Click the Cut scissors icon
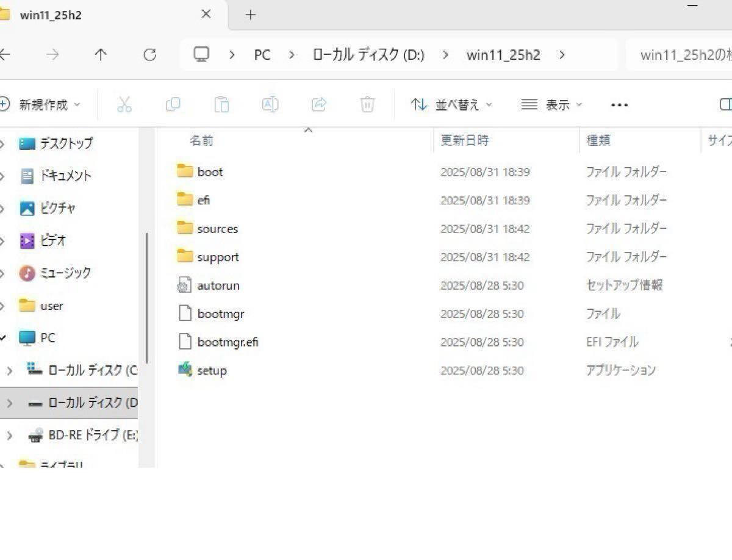Image resolution: width=732 pixels, height=560 pixels. (124, 105)
